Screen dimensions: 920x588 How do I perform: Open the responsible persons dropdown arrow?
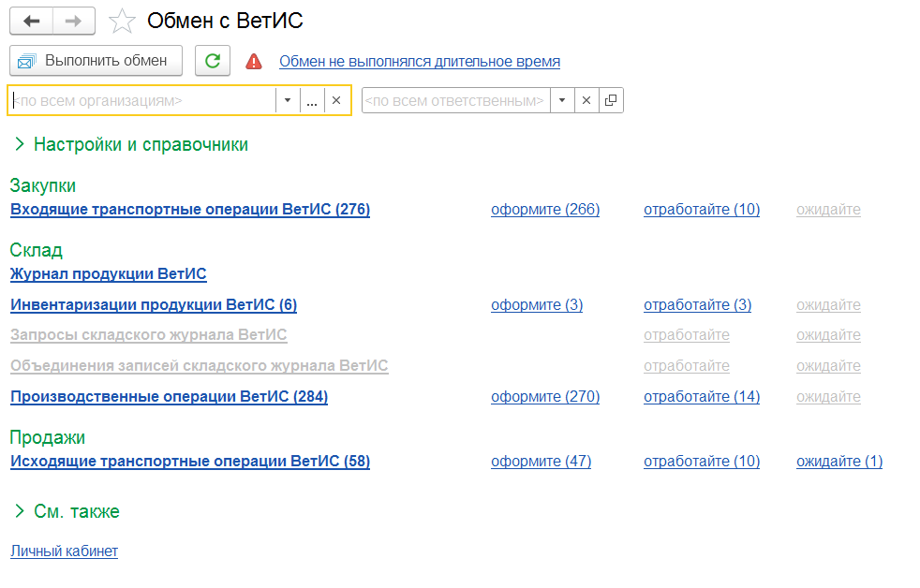point(562,100)
